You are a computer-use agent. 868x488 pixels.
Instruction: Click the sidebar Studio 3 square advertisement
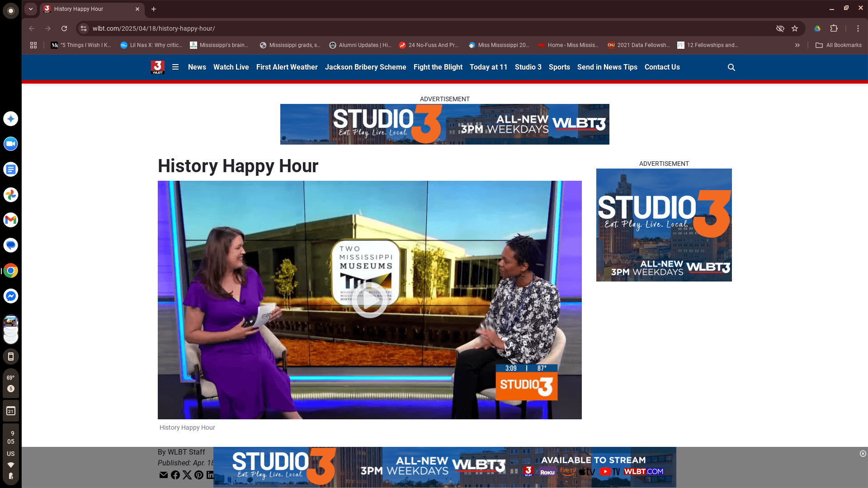click(664, 225)
